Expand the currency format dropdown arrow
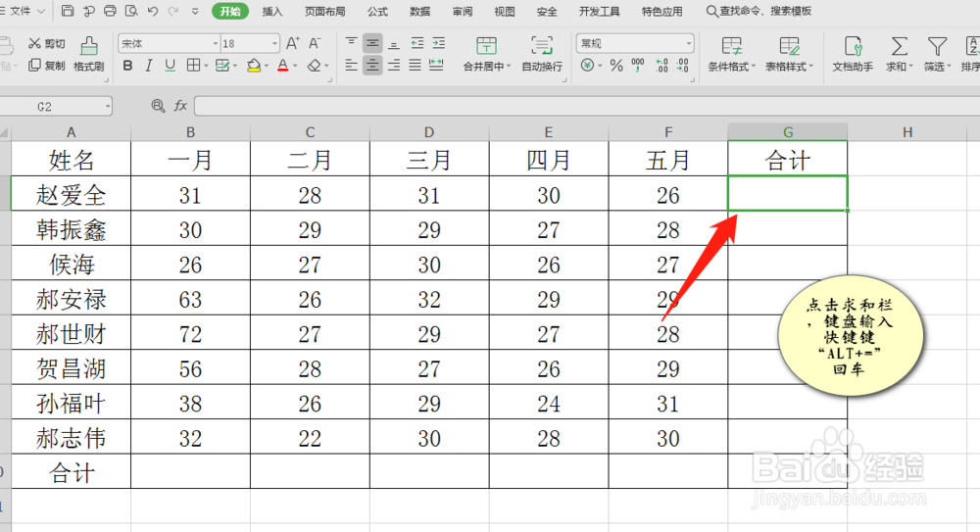980x532 pixels. pos(600,65)
